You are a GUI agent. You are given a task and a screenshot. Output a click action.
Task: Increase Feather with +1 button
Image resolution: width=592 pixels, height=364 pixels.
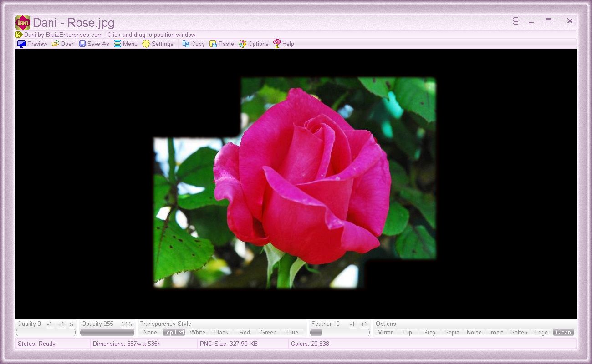tap(364, 324)
